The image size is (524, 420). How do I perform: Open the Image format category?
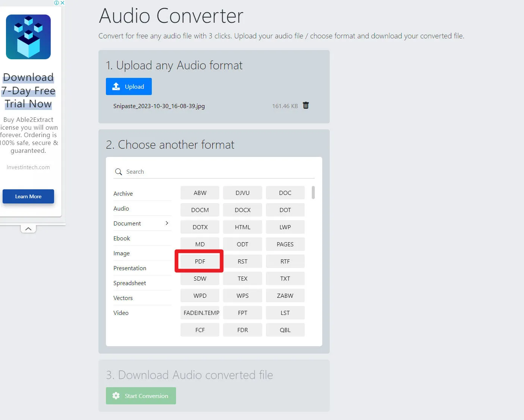pyautogui.click(x=122, y=253)
